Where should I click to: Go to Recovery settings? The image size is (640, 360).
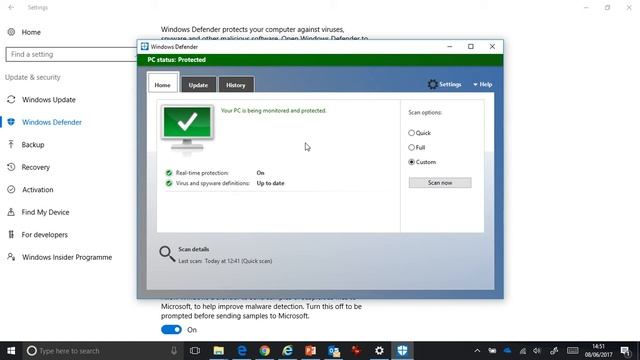coord(36,167)
